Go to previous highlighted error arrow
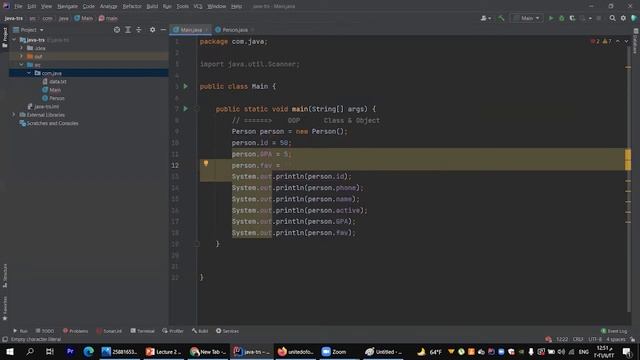The width and height of the screenshot is (640, 360). [618, 41]
